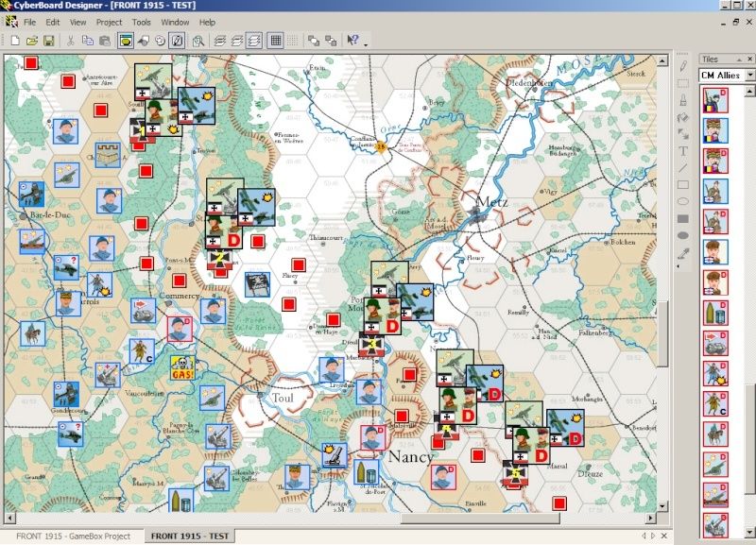The width and height of the screenshot is (756, 545).
Task: Click the Cut scissors toolbar icon
Action: pyautogui.click(x=70, y=41)
